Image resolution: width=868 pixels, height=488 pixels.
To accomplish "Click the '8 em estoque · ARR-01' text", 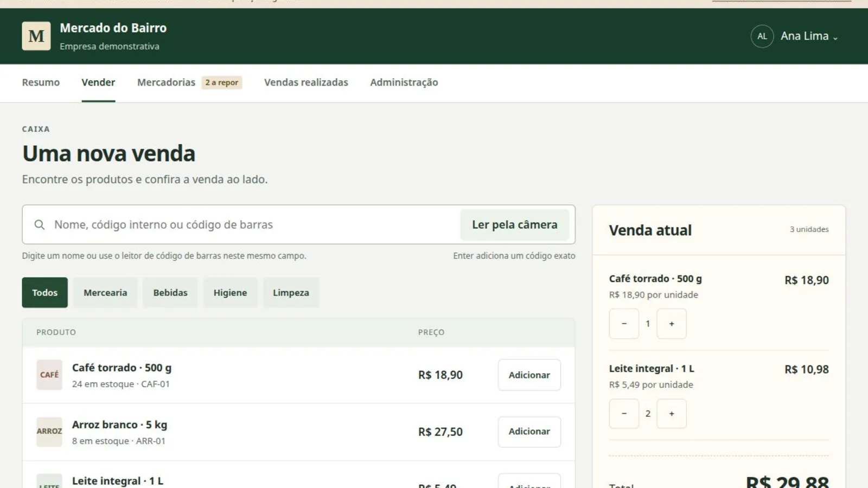I will [119, 441].
